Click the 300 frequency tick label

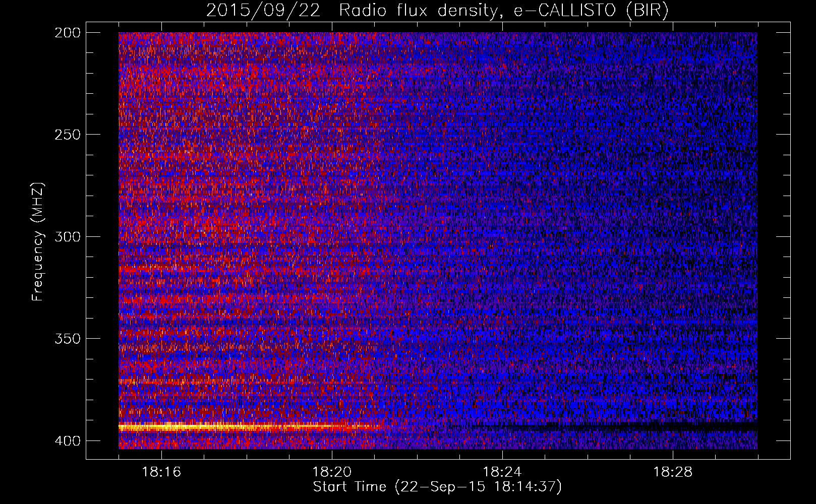[x=67, y=237]
